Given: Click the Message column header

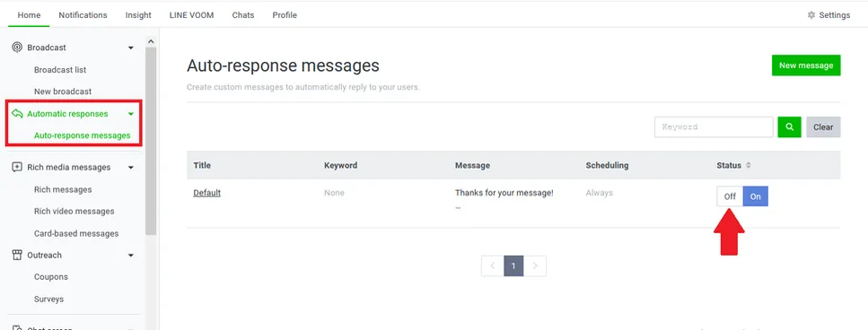Looking at the screenshot, I should click(472, 165).
